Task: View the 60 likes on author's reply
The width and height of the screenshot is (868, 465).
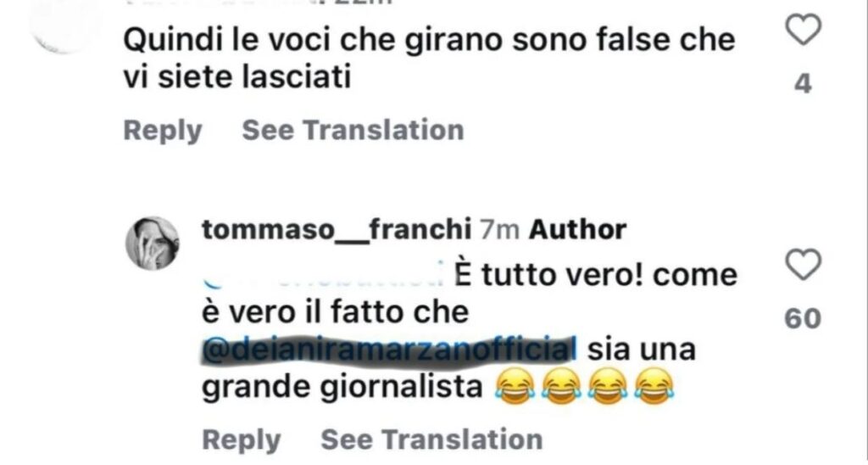Action: pyautogui.click(x=803, y=319)
